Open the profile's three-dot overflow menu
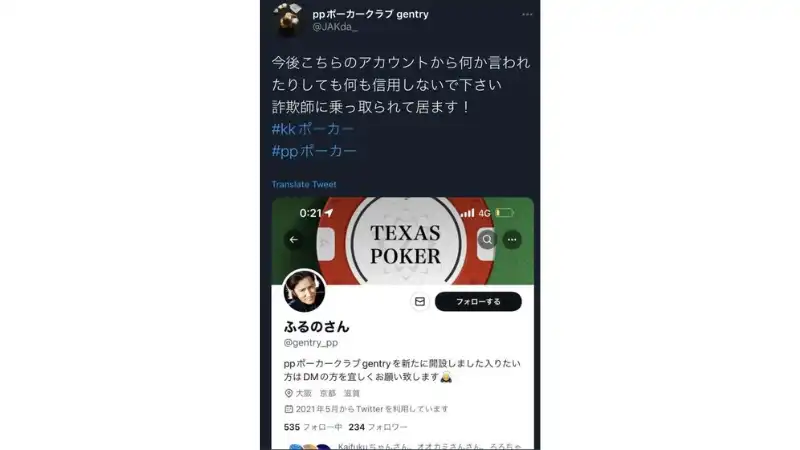800x450 pixels. click(x=512, y=239)
